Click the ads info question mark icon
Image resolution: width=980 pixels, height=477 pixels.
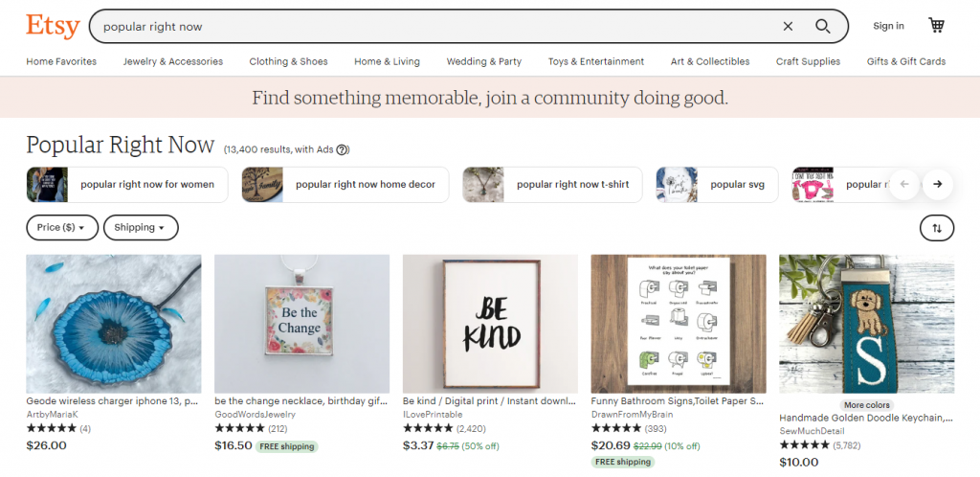coord(343,149)
